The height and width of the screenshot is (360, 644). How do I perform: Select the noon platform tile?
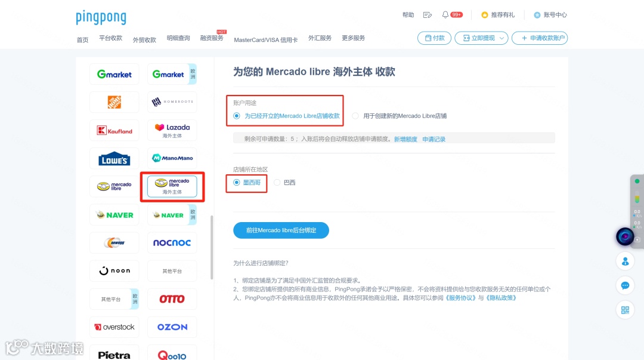pos(114,270)
